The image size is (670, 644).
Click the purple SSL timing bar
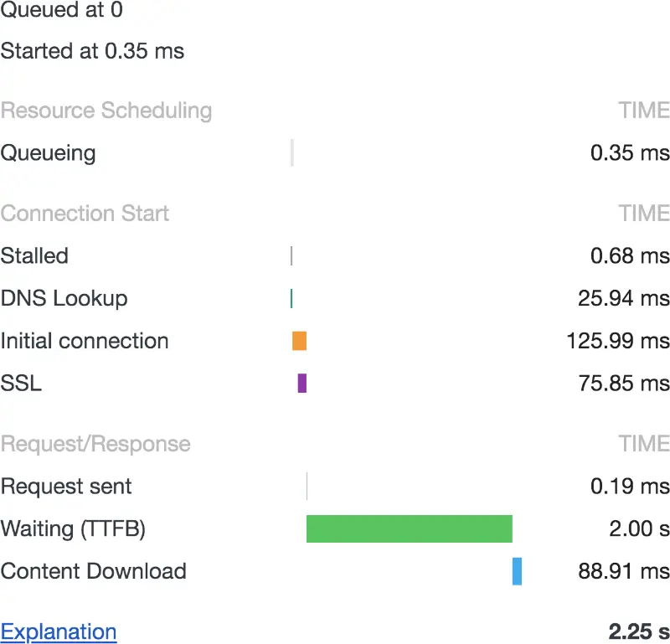click(302, 384)
